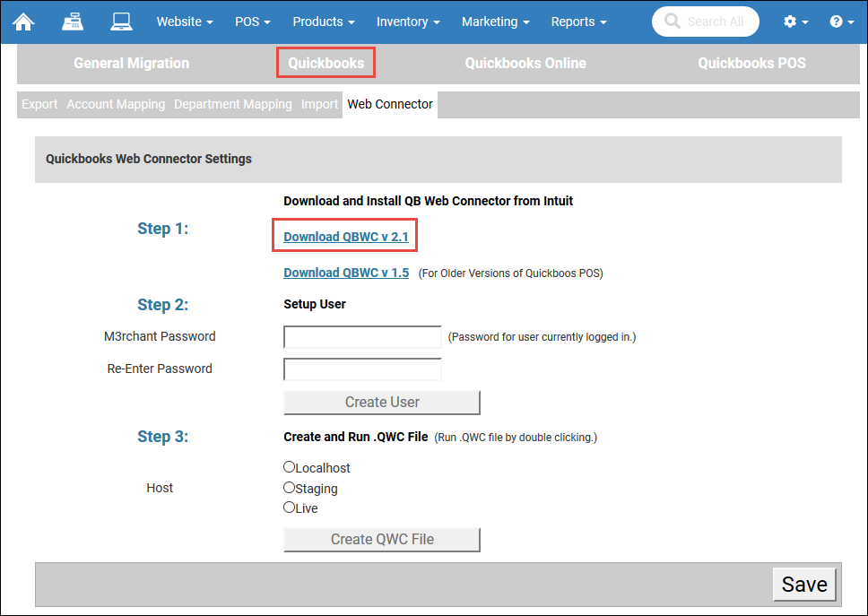Image resolution: width=868 pixels, height=616 pixels.
Task: Click the 'Setup User' text
Action: 315,304
